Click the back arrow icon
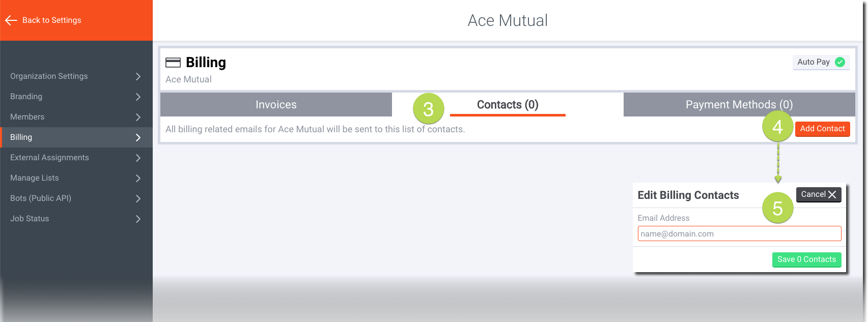This screenshot has width=868, height=322. point(11,20)
